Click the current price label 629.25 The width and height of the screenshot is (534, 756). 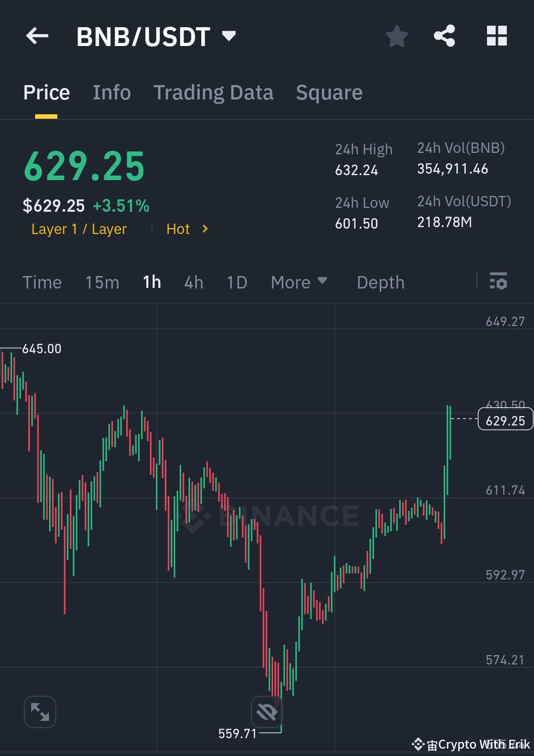(x=505, y=420)
